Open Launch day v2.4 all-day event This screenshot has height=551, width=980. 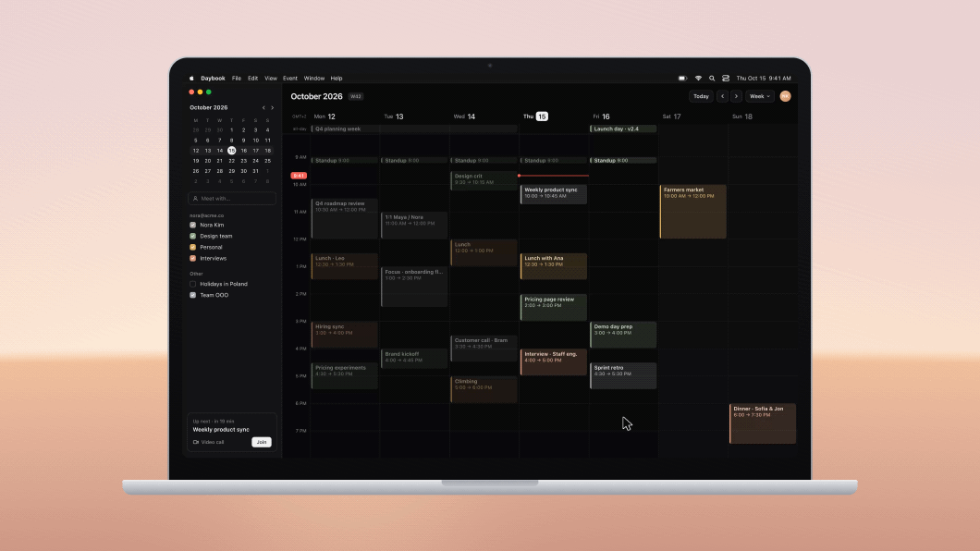click(623, 129)
